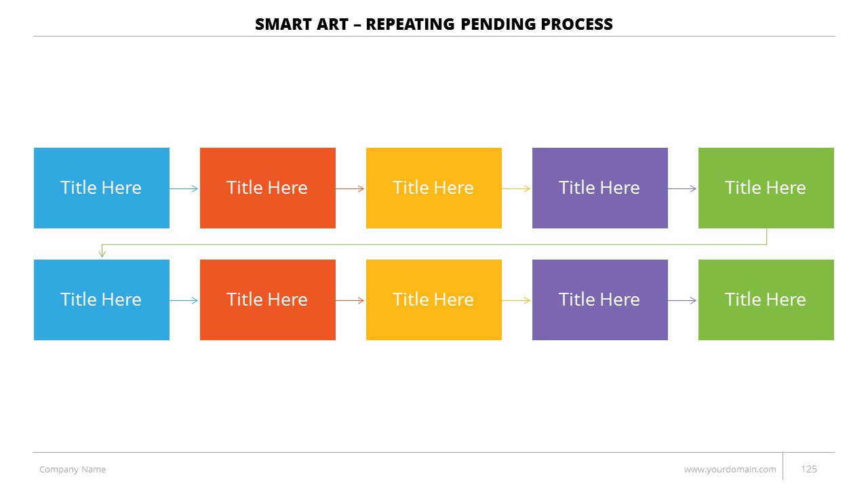Viewport: 868px width, 488px height.
Task: Select the bottom-row purple Title Here box
Action: pos(600,300)
